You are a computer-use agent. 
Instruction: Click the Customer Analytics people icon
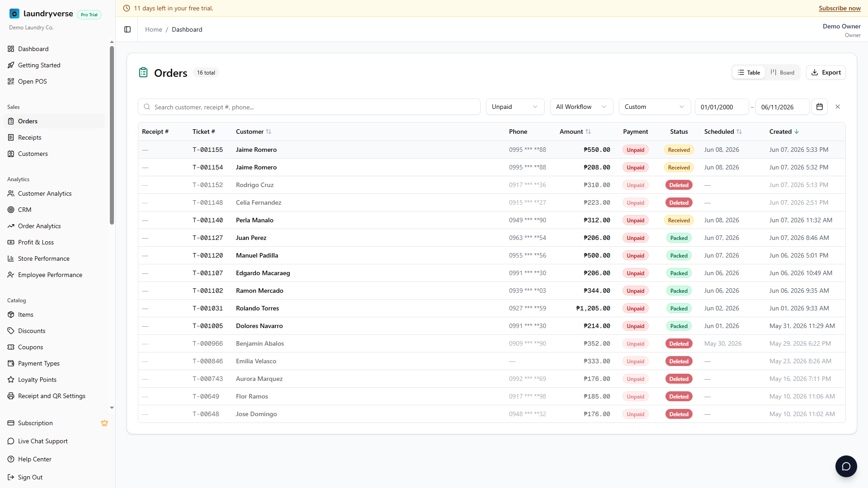tap(11, 193)
